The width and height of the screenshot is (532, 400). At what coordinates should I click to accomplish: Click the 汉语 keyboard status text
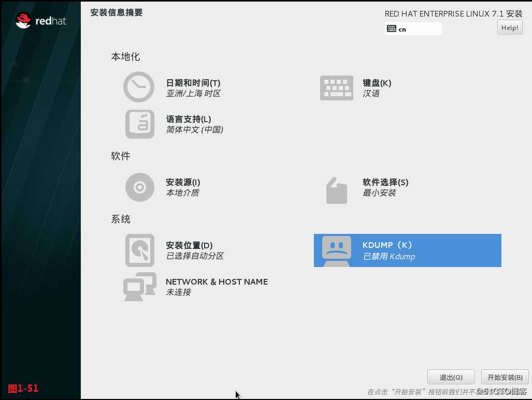click(x=371, y=93)
